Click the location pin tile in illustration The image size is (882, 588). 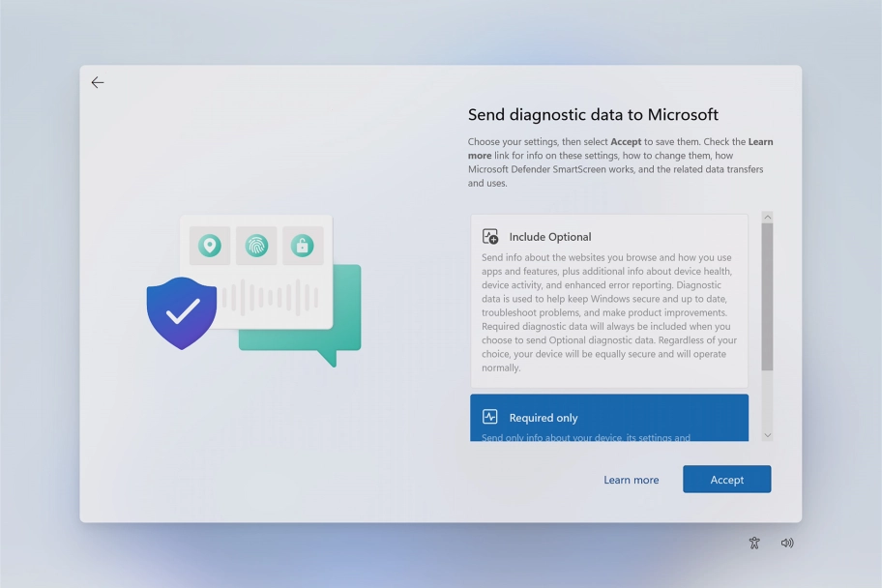click(210, 246)
